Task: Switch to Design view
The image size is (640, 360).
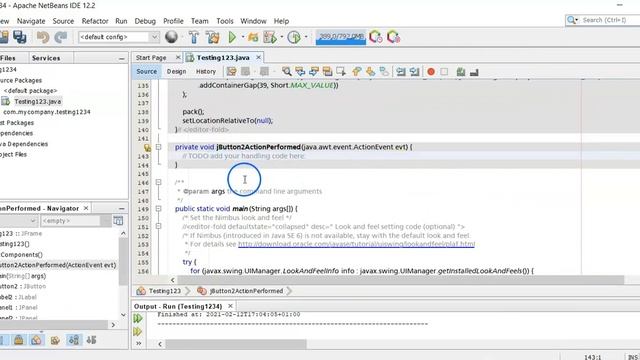Action: click(x=176, y=71)
